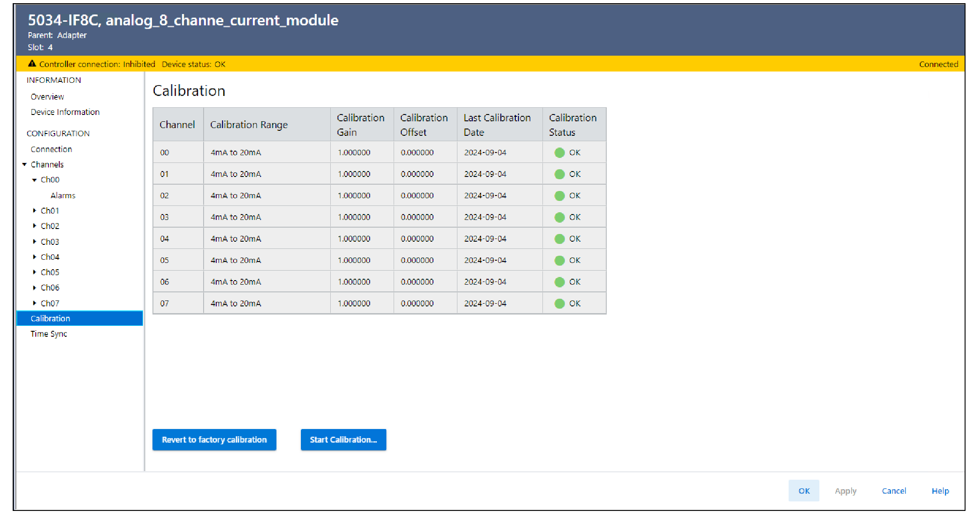Expand the Ch02 tree arrow
This screenshot has height=515, width=980.
tap(34, 226)
